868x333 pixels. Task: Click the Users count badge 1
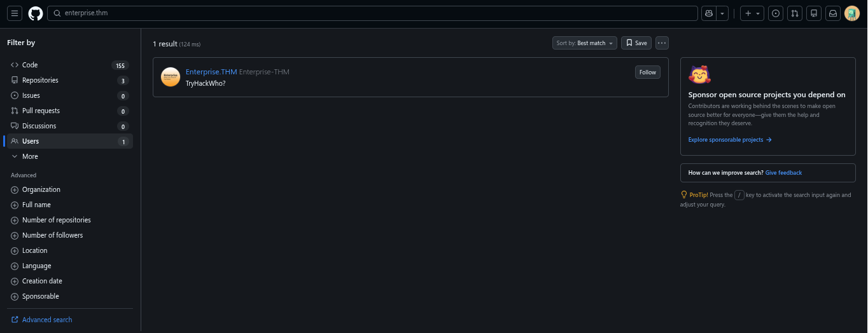123,142
